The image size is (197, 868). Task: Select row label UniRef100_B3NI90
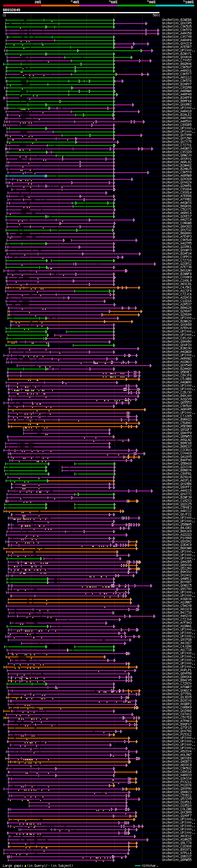tap(177, 349)
